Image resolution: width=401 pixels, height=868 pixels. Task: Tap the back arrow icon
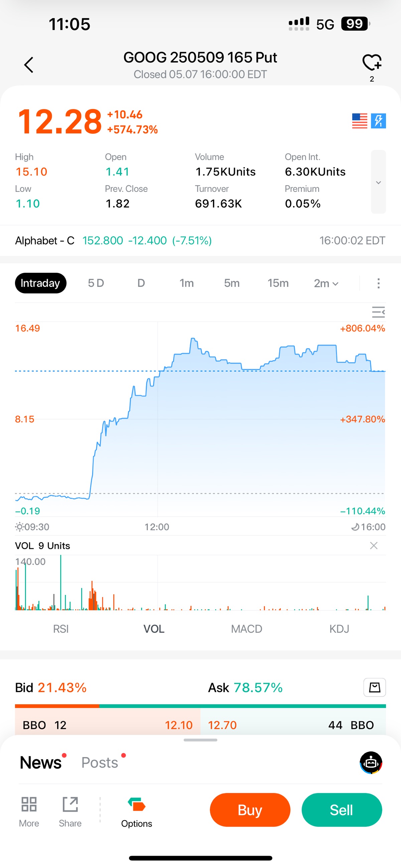(x=29, y=65)
